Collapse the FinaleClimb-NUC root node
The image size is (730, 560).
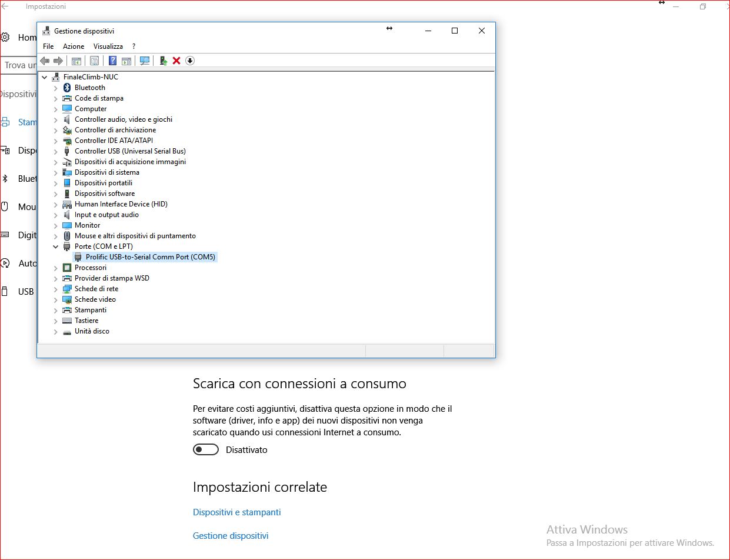(x=45, y=77)
